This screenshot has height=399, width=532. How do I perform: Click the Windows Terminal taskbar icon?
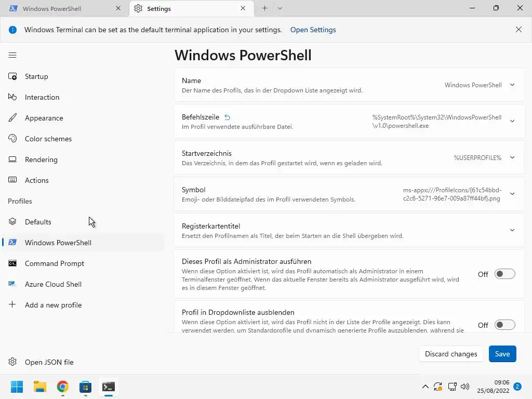pos(109,387)
